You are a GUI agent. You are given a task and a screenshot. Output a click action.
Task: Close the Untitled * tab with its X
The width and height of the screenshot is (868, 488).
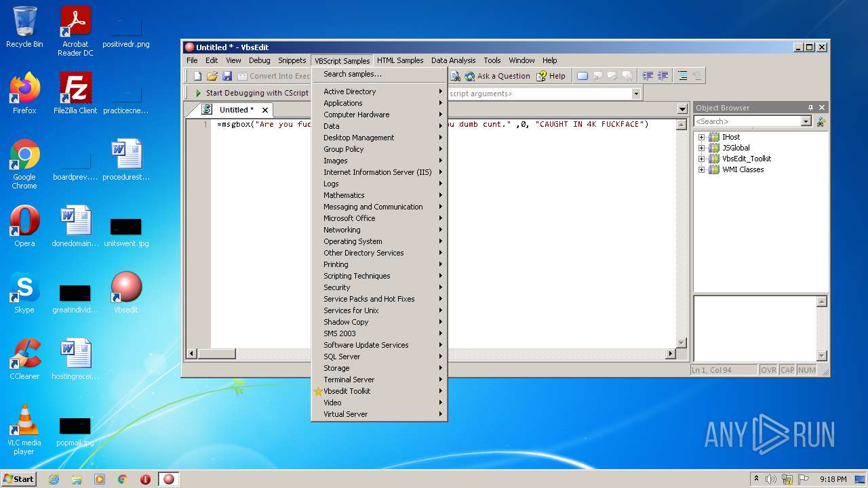[x=265, y=110]
